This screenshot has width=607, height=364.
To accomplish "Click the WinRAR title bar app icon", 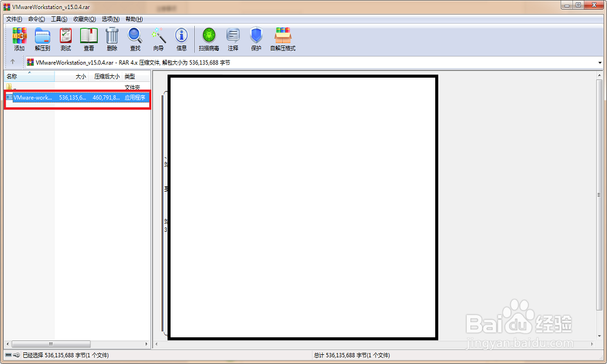I will 7,7.
